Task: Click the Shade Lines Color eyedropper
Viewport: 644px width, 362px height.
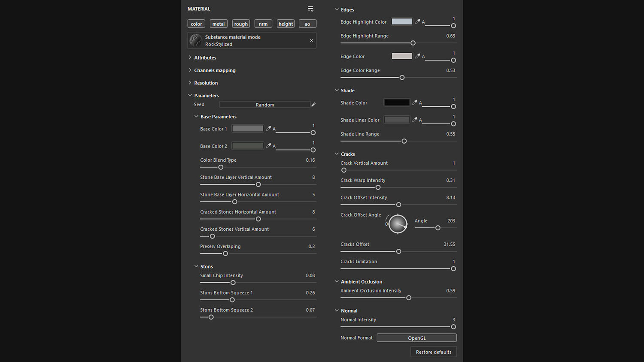Action: (x=415, y=120)
